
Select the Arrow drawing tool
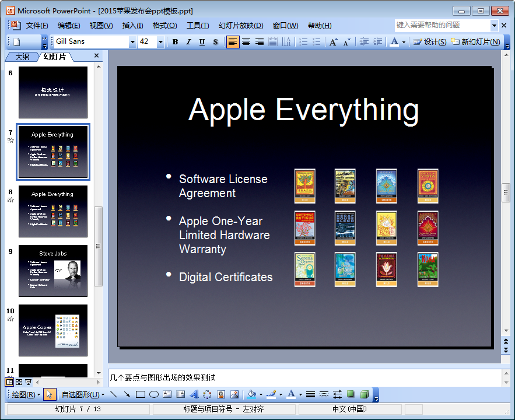[127, 394]
